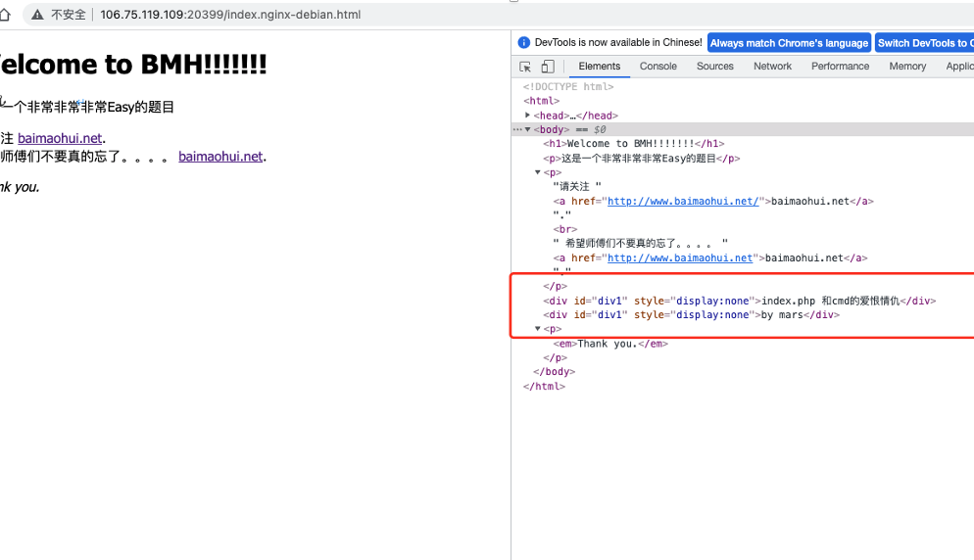Expand the head node
The height and width of the screenshot is (560, 974).
tap(527, 115)
